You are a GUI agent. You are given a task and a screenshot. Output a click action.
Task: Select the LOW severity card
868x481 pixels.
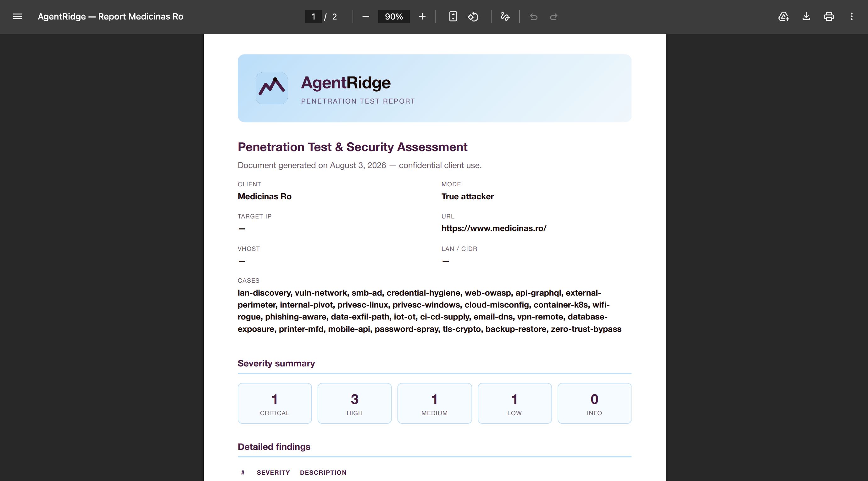point(515,403)
